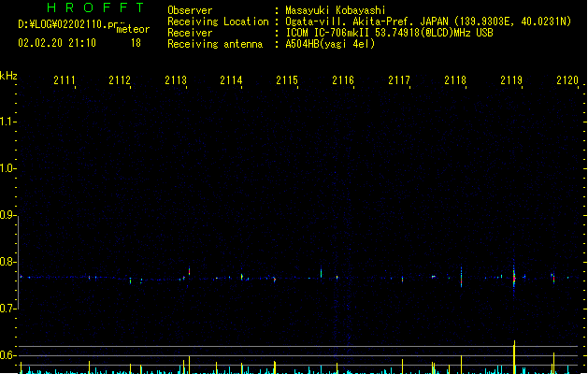Viewport: 588px width, 374px height.
Task: Click time axis marker 2116
Action: click(343, 79)
